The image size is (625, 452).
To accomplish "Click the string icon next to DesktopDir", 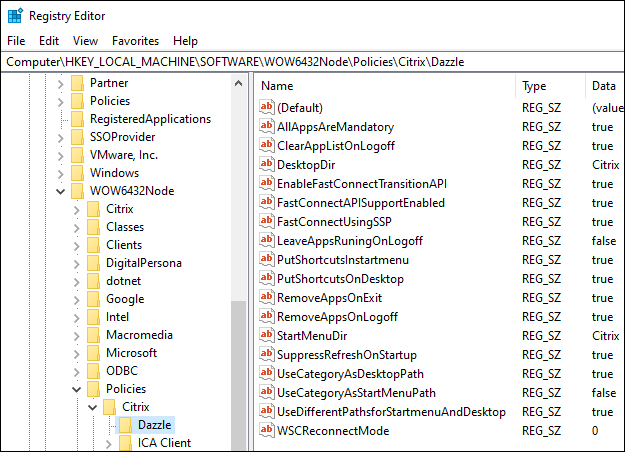I will [267, 165].
